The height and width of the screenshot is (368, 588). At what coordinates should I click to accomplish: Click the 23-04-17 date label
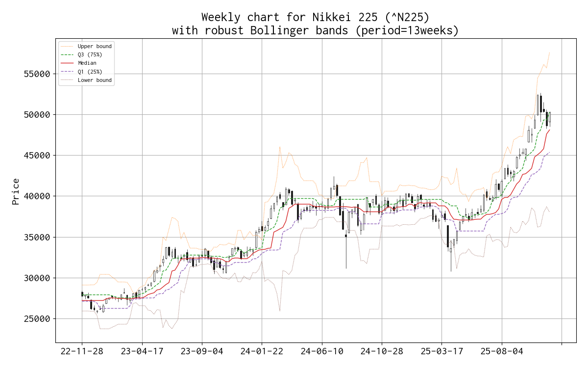[x=142, y=352]
